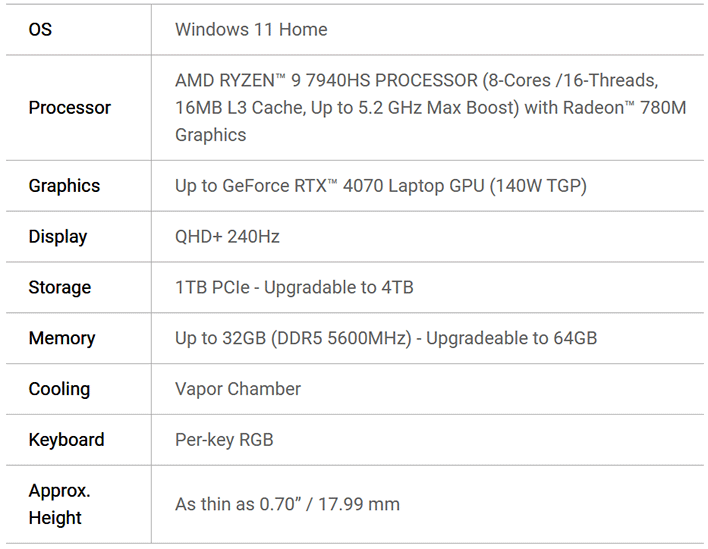Select the 0.70 inch / 17.99 mm thickness value
Viewport: 708px width, 549px height.
[x=330, y=504]
